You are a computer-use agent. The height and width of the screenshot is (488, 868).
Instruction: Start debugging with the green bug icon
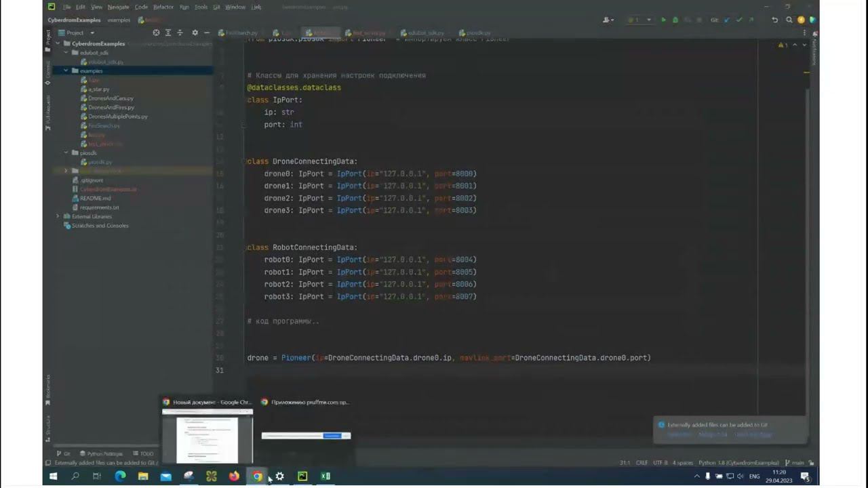(x=675, y=20)
